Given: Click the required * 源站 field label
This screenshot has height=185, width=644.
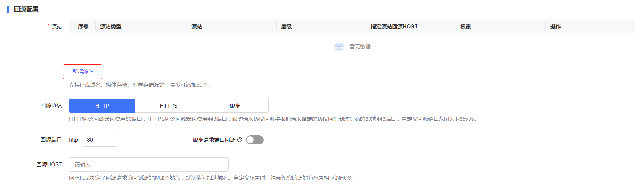Looking at the screenshot, I should pyautogui.click(x=55, y=27).
